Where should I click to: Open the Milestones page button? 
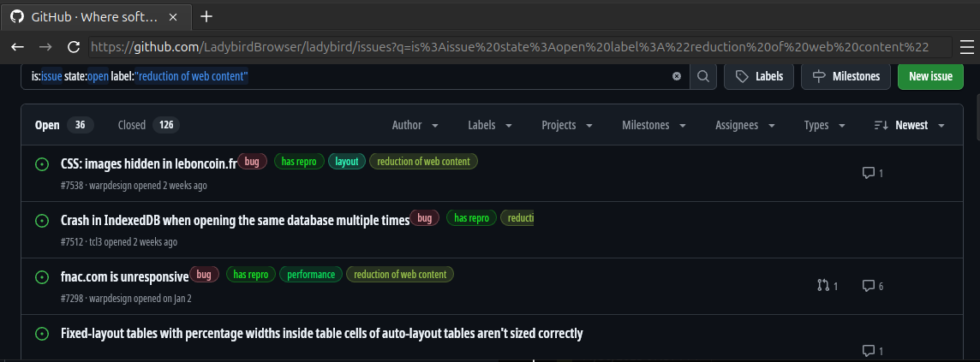[846, 76]
